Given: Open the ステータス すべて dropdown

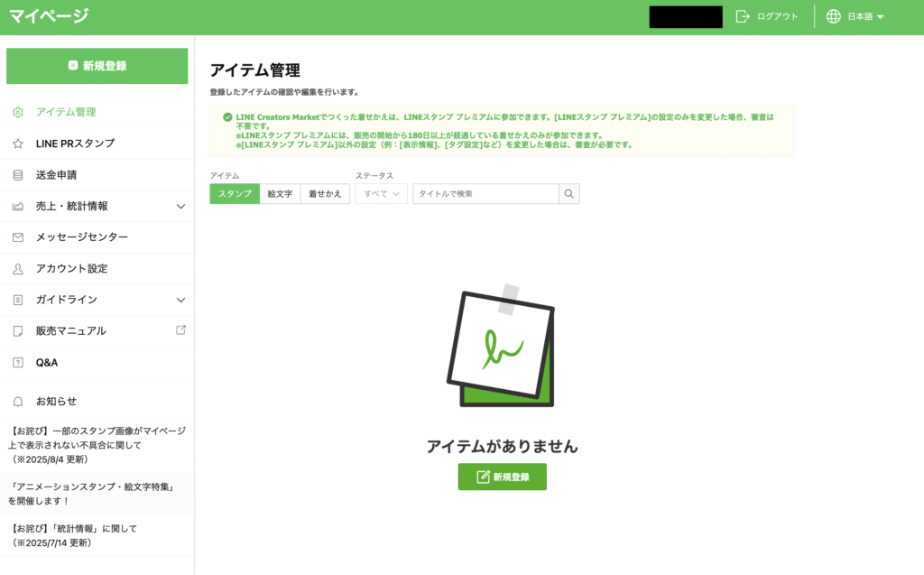Looking at the screenshot, I should click(x=382, y=194).
